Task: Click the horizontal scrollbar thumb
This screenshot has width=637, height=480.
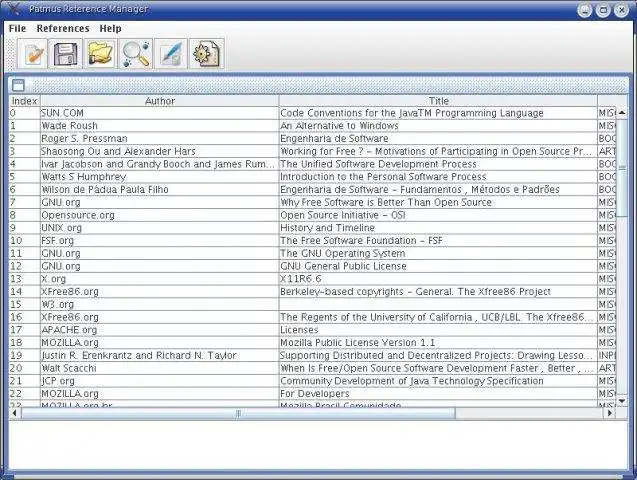Action: [238, 413]
